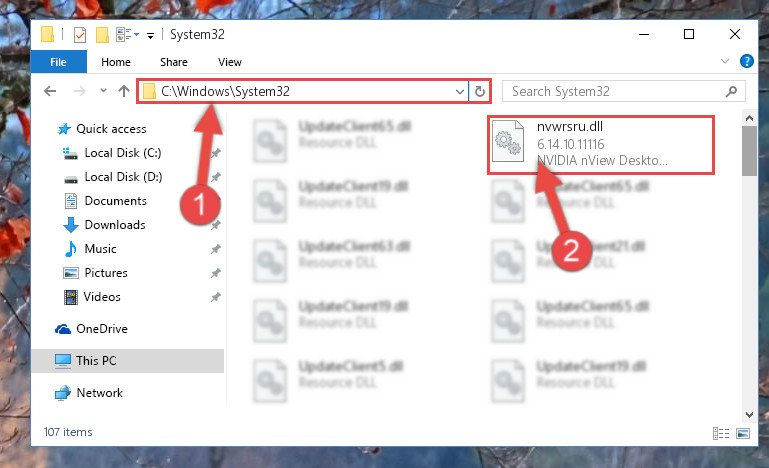Switch to the View tab

(x=230, y=62)
